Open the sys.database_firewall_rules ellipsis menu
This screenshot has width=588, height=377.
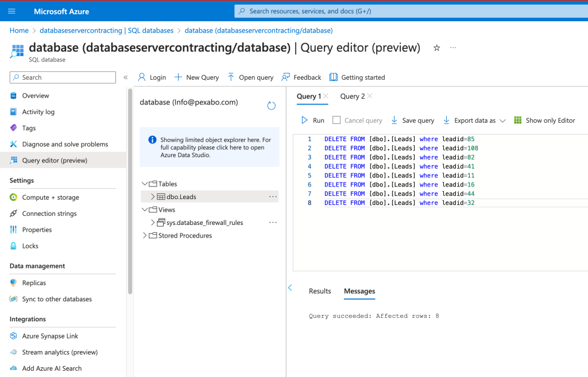[x=273, y=222]
